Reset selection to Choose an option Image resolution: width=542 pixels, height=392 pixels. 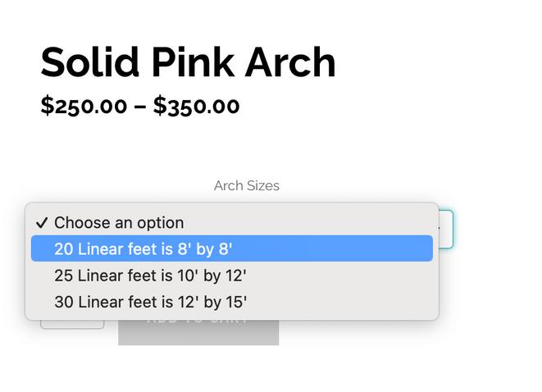[x=119, y=223]
